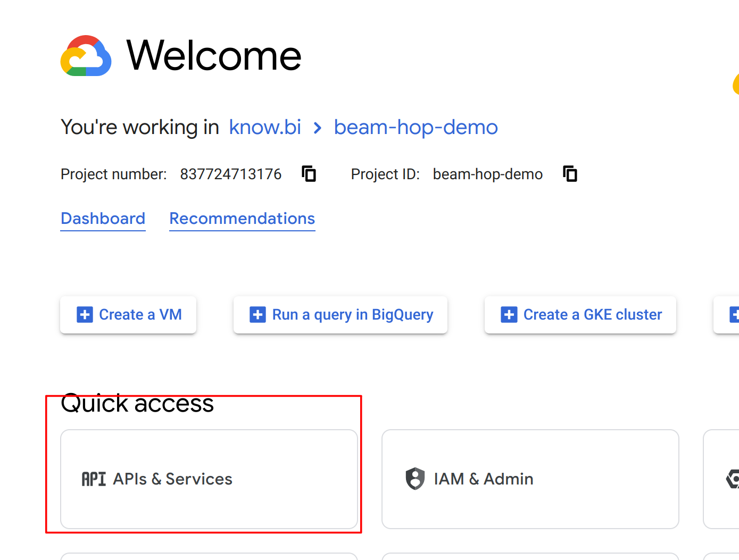Click the hexagon icon on the cut-off card
The height and width of the screenshot is (560, 739).
coord(733,479)
